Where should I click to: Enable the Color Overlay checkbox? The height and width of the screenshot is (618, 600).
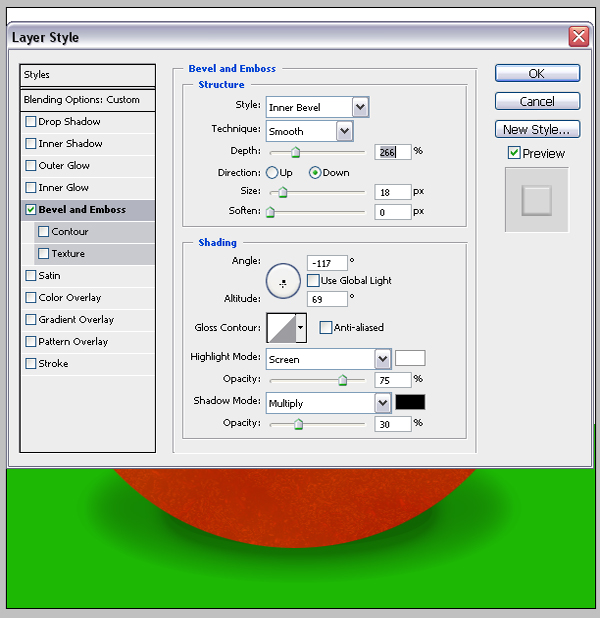point(31,298)
